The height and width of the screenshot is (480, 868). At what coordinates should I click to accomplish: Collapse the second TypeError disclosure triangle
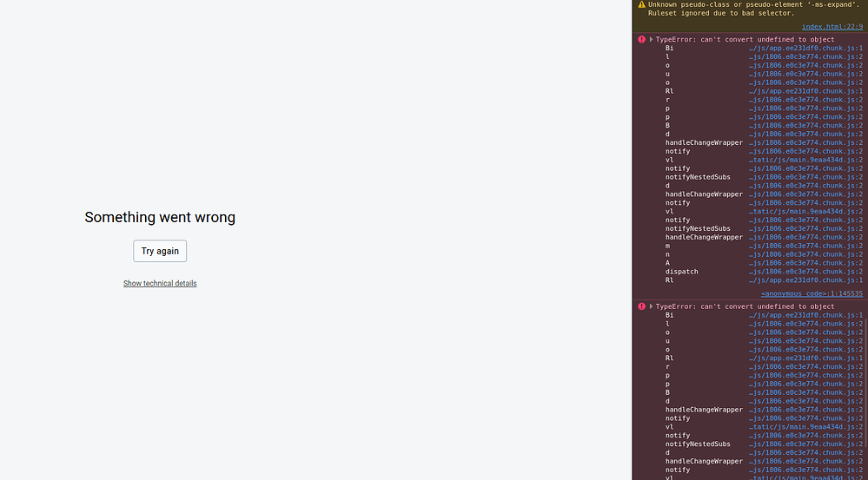coord(651,306)
